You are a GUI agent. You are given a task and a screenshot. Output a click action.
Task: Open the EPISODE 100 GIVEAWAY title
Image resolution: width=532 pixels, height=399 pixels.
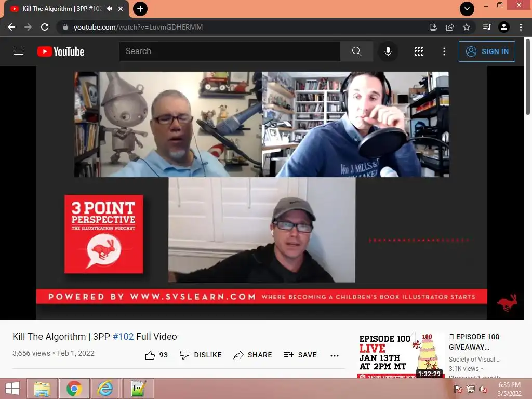point(474,342)
